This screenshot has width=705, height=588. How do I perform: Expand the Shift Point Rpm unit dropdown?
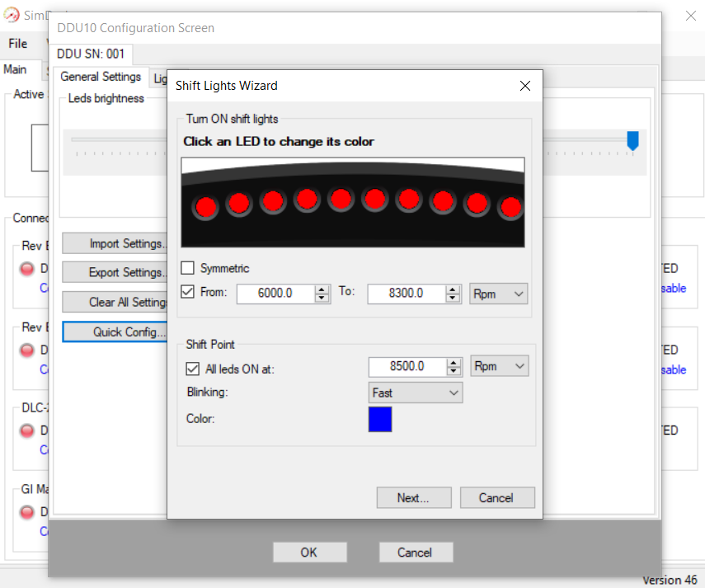[499, 366]
